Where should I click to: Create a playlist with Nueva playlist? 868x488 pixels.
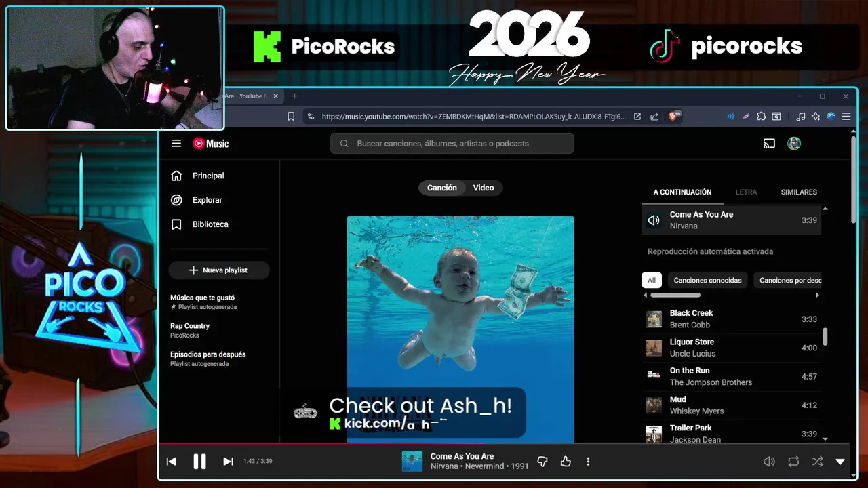click(x=219, y=270)
